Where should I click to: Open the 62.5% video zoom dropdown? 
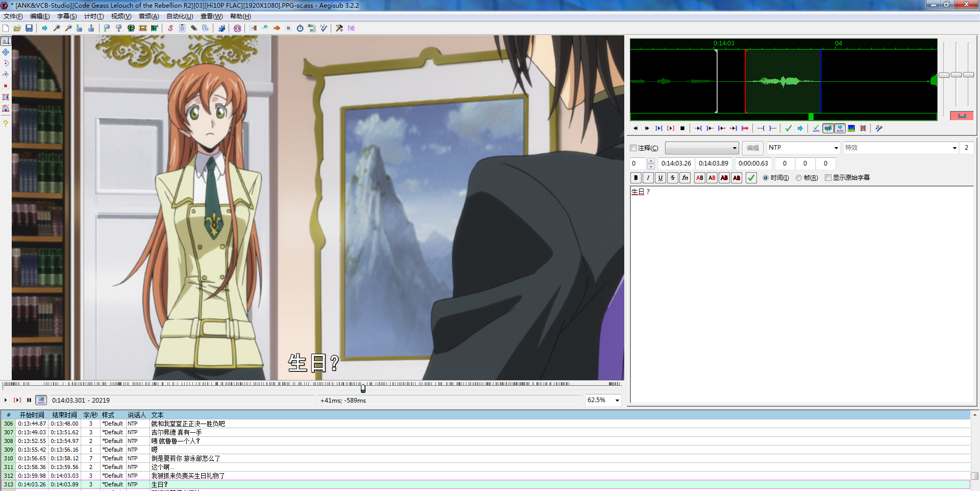tap(617, 400)
